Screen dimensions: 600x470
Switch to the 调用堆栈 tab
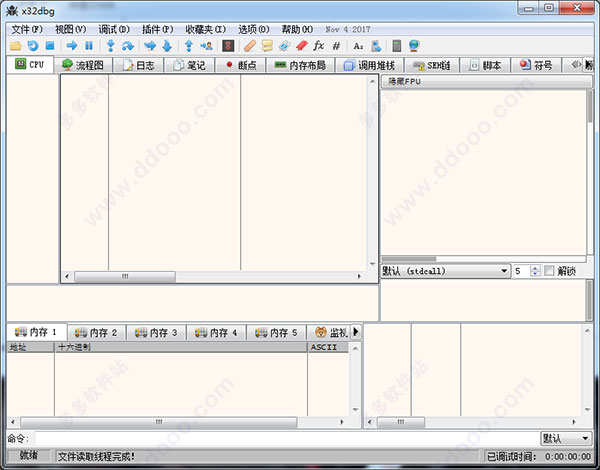tap(369, 65)
